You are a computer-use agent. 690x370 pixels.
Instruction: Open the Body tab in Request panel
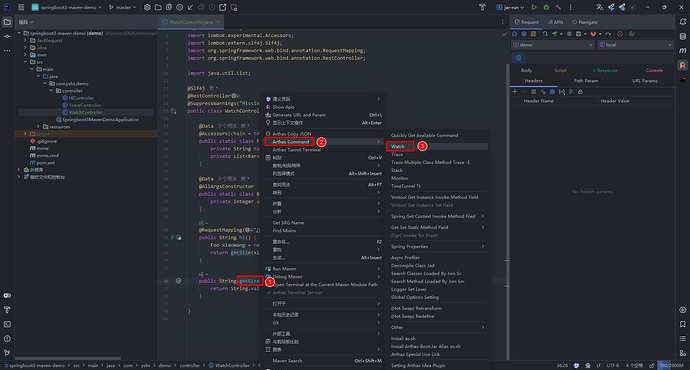526,70
